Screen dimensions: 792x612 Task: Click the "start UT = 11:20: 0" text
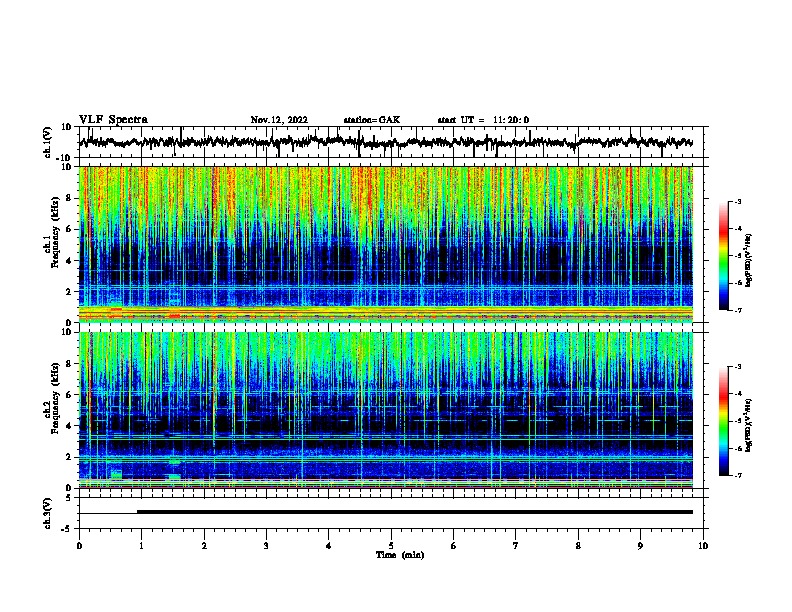[x=483, y=120]
